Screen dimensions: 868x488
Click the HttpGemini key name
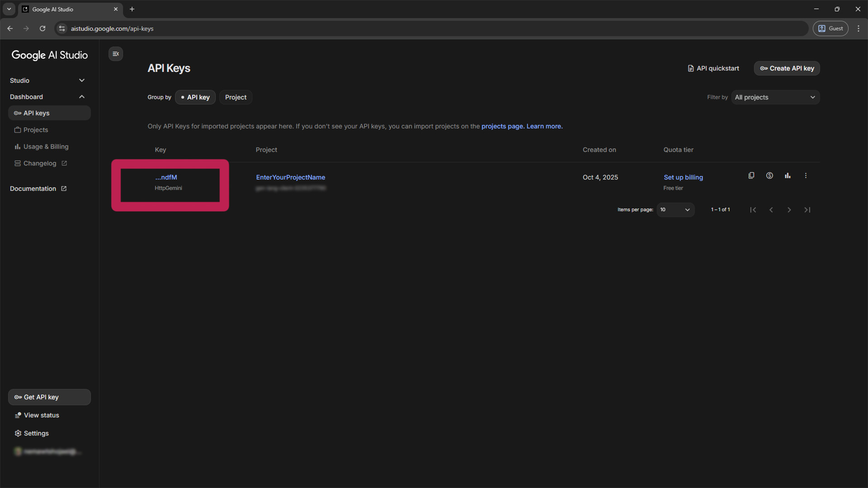click(168, 188)
